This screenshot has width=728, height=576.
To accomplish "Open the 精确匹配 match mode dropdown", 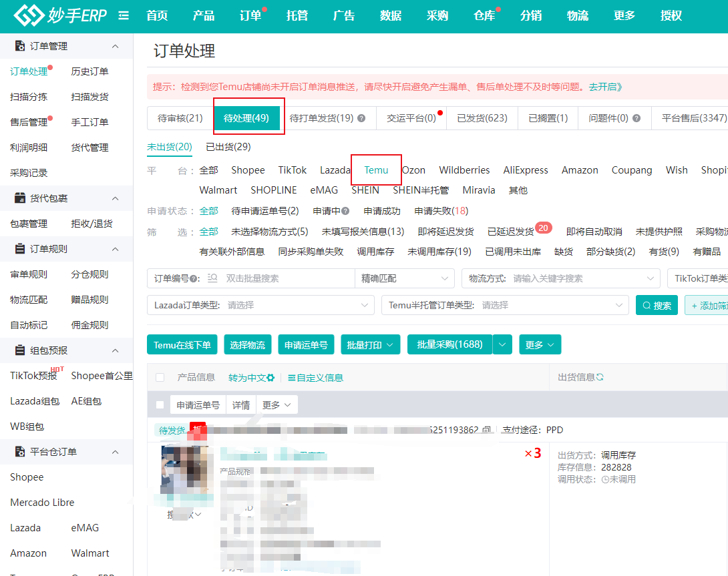I will click(x=405, y=278).
